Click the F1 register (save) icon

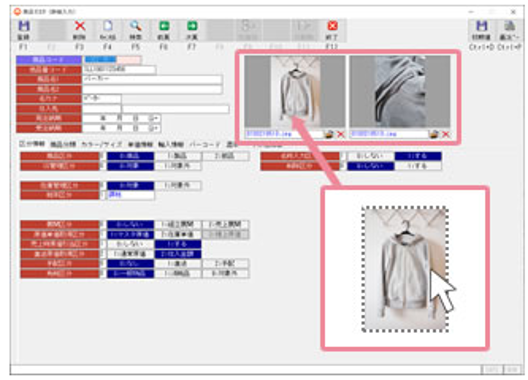24,26
